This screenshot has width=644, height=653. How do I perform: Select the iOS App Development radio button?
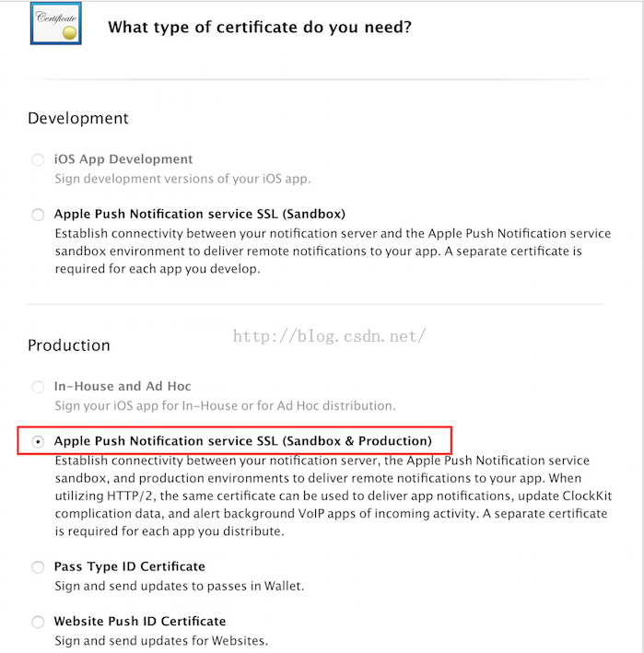tap(38, 160)
